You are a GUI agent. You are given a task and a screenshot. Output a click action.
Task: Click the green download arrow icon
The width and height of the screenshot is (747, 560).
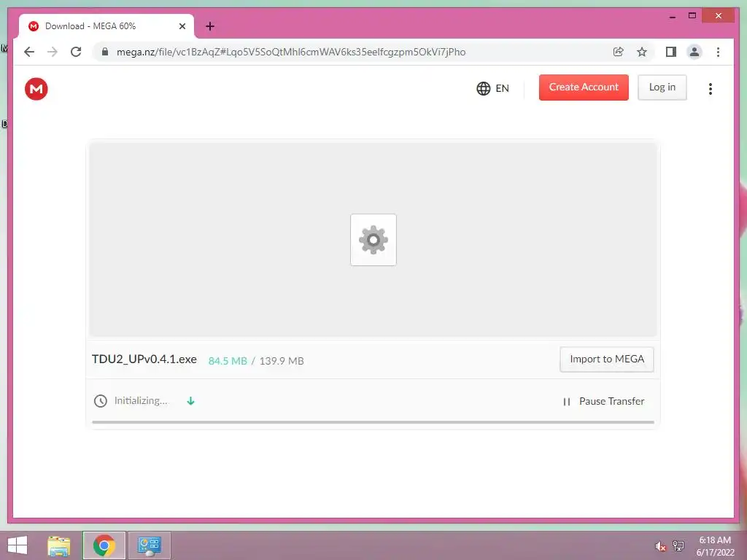click(x=190, y=401)
